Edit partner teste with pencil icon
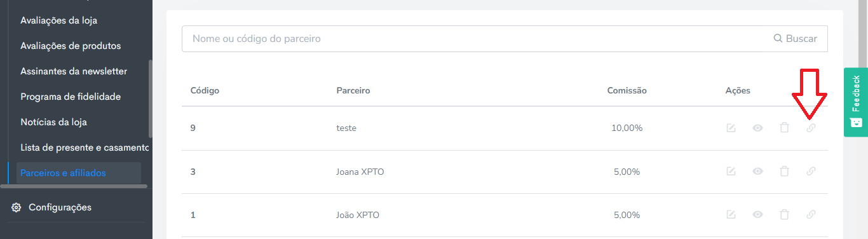Image resolution: width=868 pixels, height=239 pixels. [x=731, y=128]
